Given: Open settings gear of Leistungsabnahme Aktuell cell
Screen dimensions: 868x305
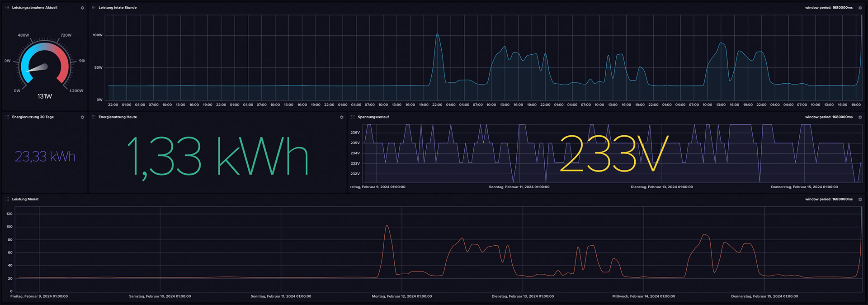Looking at the screenshot, I should 82,8.
